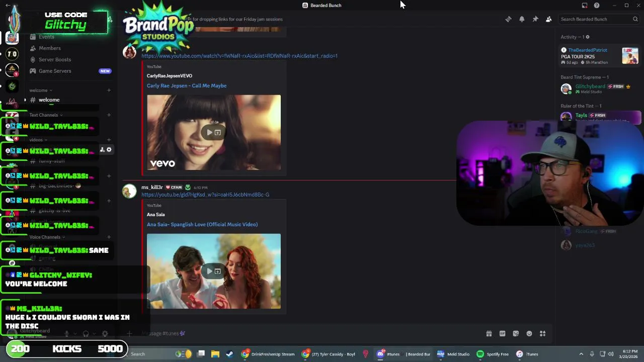644x362 pixels.
Task: Collapse the Text Channels category
Action: pyautogui.click(x=46, y=115)
